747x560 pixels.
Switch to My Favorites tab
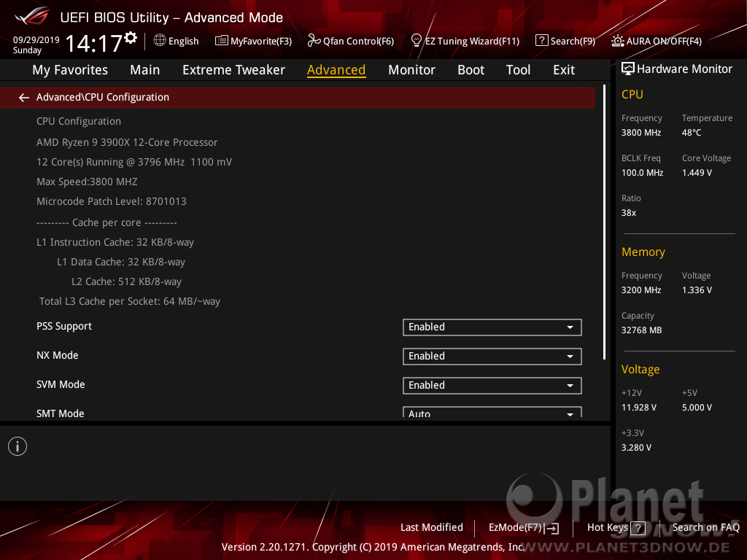point(70,70)
